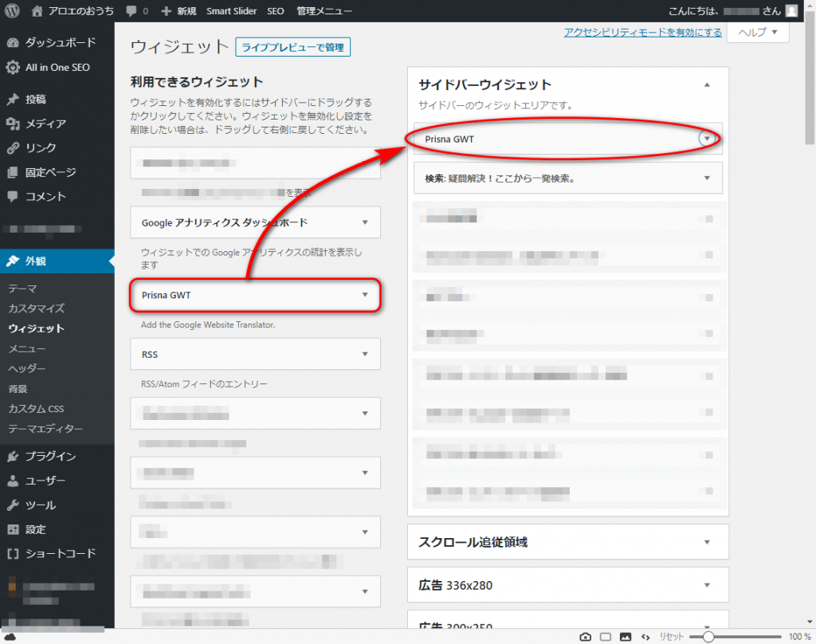
Task: Click the アクセシビリティモードを有効にする link
Action: [642, 33]
